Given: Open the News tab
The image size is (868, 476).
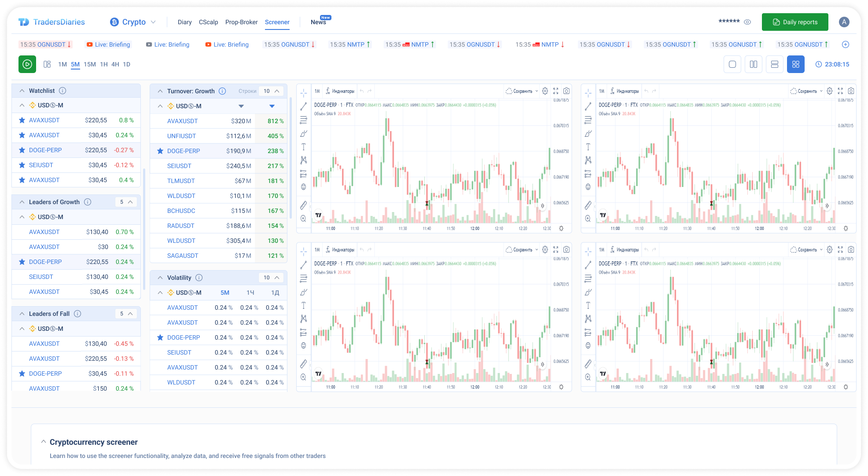Looking at the screenshot, I should pos(318,22).
